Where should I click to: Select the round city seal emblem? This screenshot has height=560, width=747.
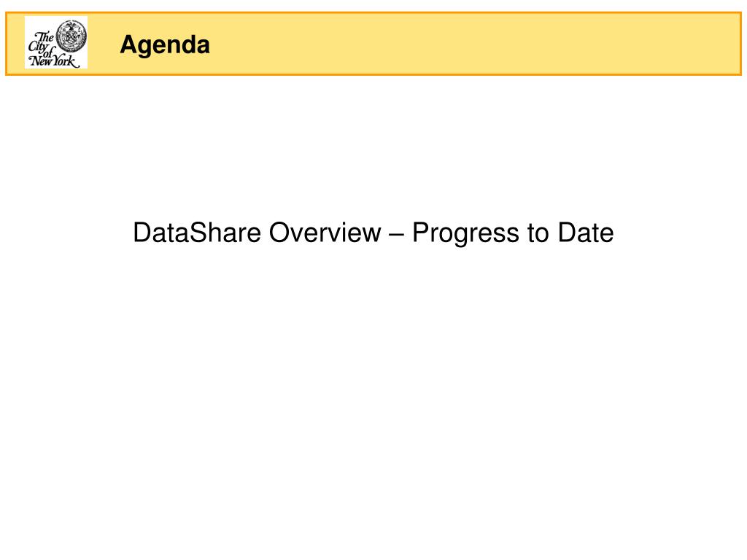71,36
